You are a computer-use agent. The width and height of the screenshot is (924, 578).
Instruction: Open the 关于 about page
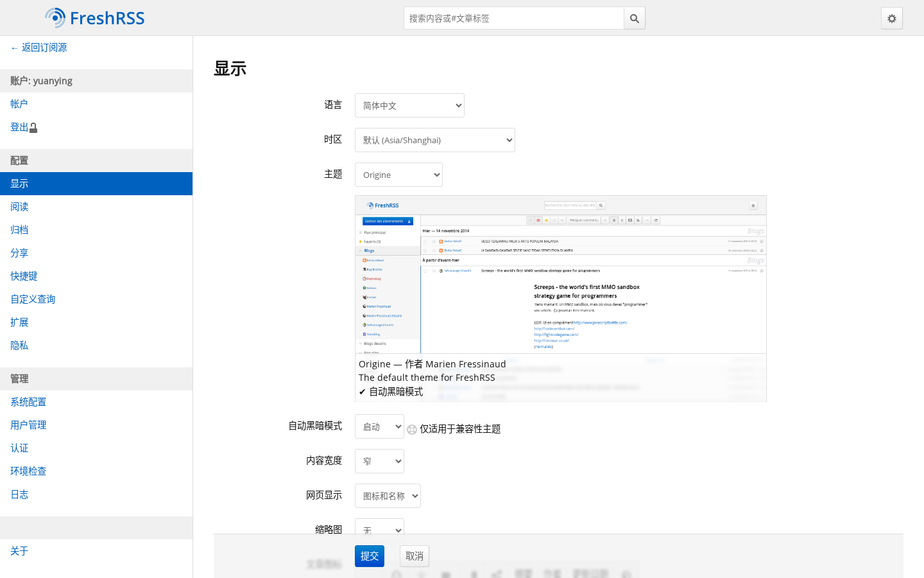96,551
